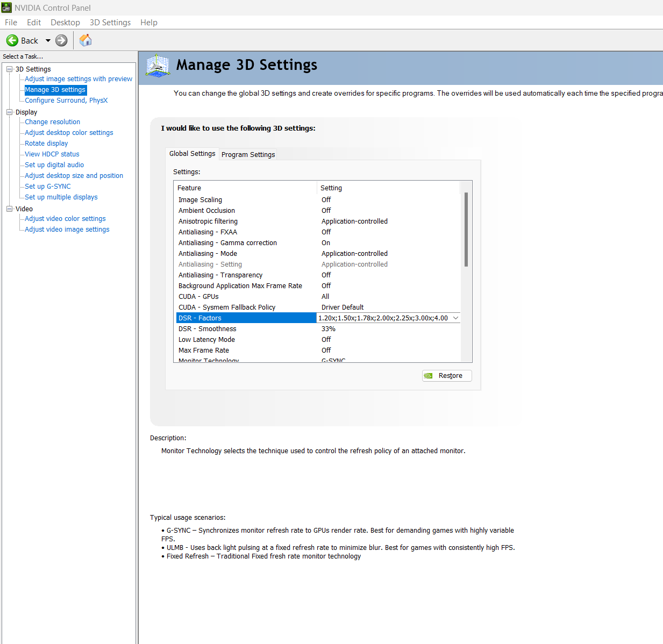Screen dimensions: 663x644
Task: Open the 3D Settings menu
Action: [110, 23]
